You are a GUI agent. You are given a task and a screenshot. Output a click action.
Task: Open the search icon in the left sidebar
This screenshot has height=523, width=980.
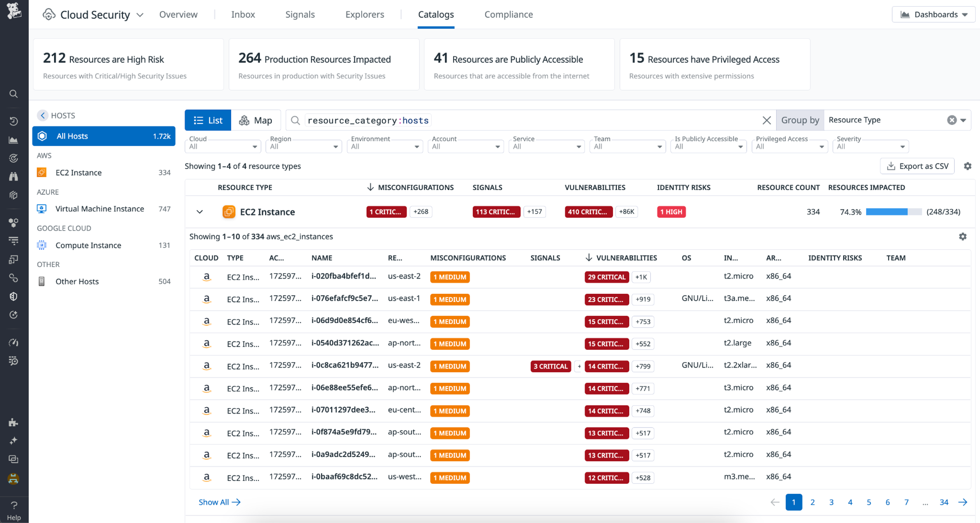[x=14, y=94]
